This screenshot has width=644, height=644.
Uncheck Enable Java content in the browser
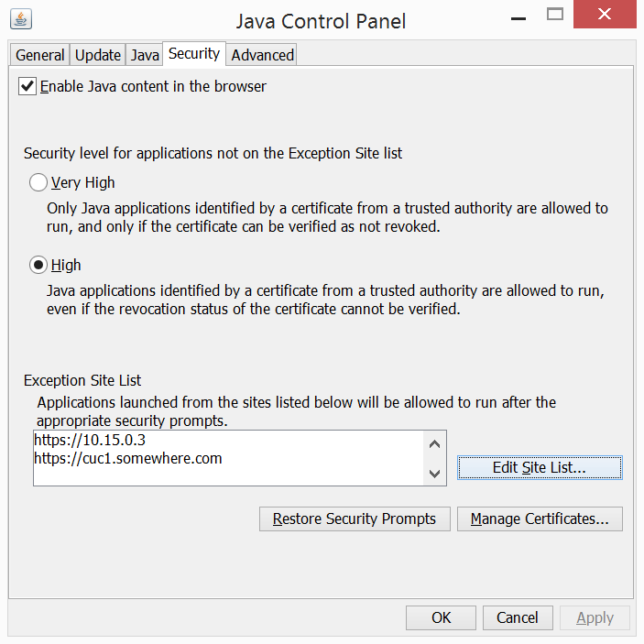[x=27, y=86]
